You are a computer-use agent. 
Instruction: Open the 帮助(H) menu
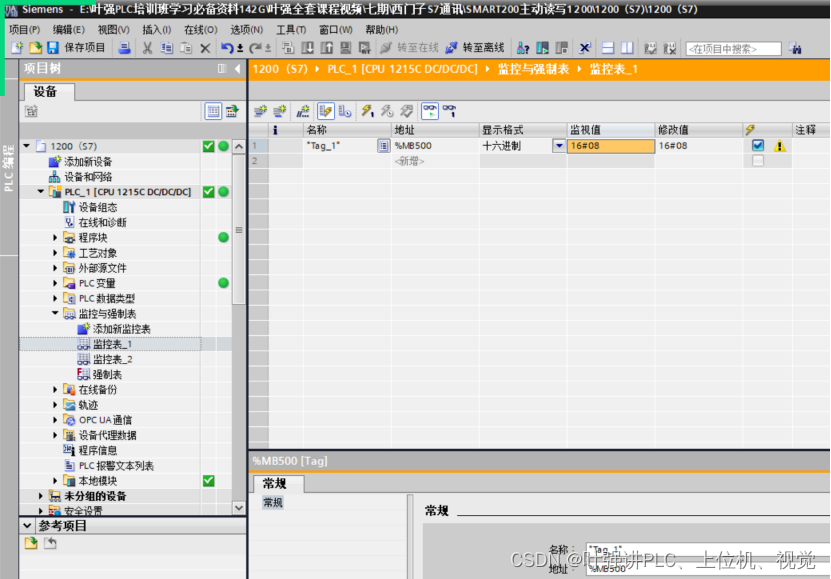point(382,30)
